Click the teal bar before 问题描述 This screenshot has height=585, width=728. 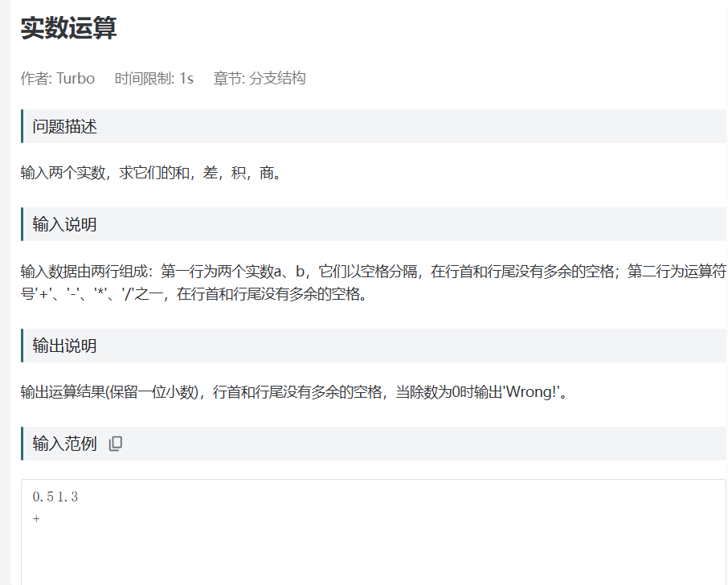coord(22,126)
